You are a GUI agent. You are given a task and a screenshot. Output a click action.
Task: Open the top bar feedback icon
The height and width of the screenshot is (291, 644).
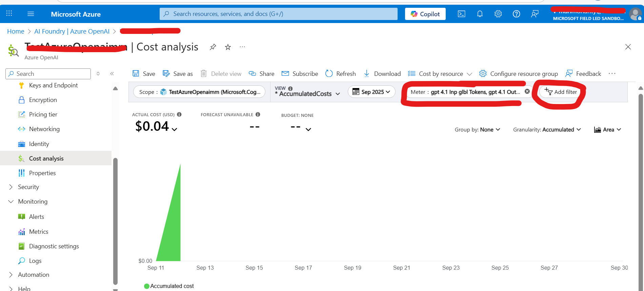(x=535, y=14)
